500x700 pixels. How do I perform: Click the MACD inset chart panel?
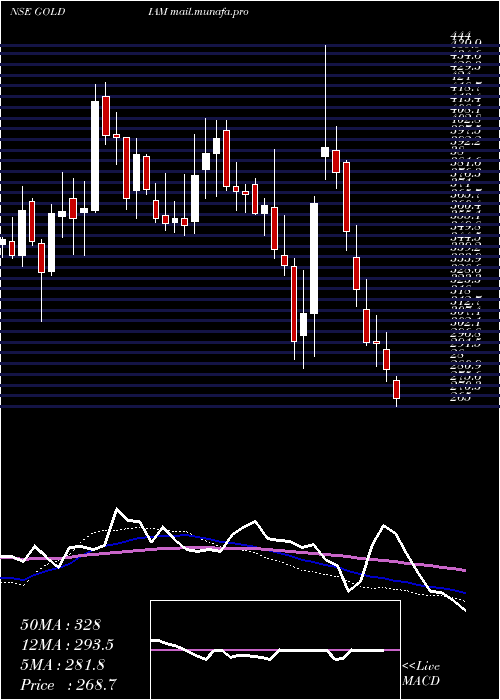(275, 650)
